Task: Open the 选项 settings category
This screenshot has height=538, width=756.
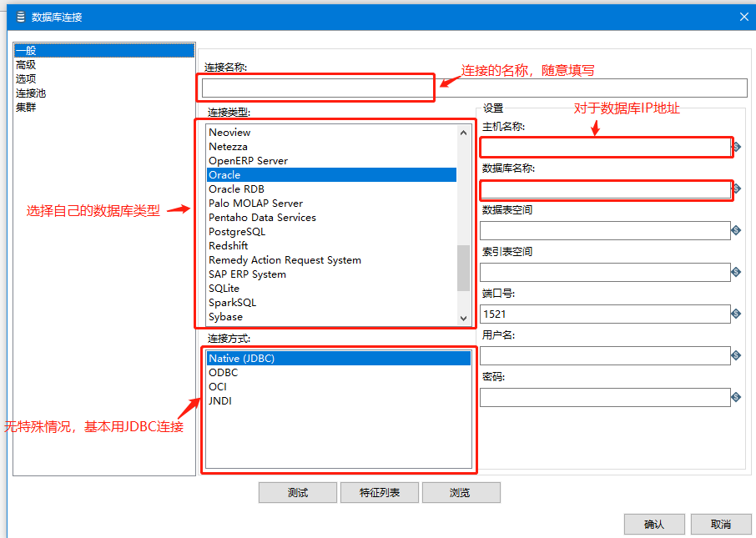Action: pyautogui.click(x=104, y=78)
